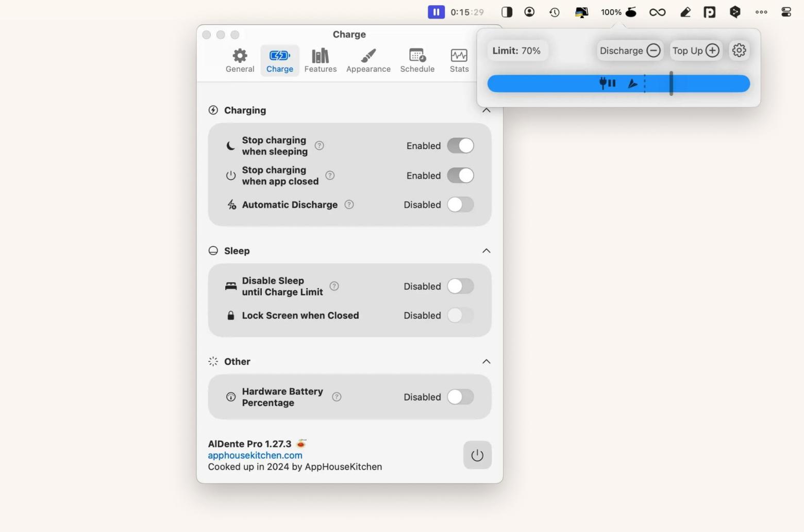
Task: Click the sailing mode arrow on charge bar
Action: [632, 84]
